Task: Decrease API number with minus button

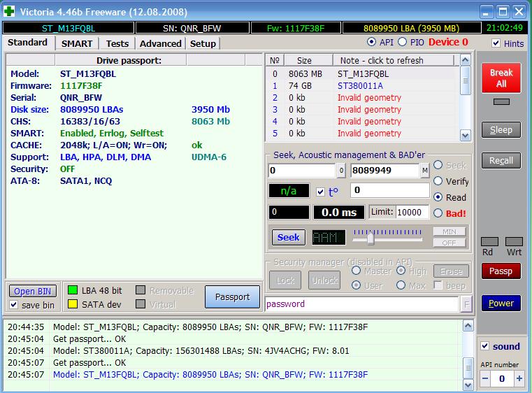Action: pos(485,378)
